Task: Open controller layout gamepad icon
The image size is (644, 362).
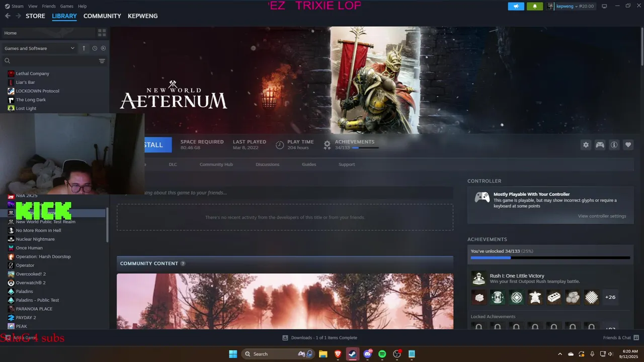Action: point(600,145)
